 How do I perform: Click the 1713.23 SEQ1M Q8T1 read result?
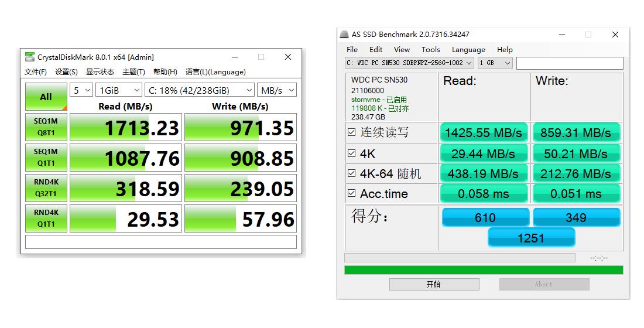pyautogui.click(x=126, y=128)
